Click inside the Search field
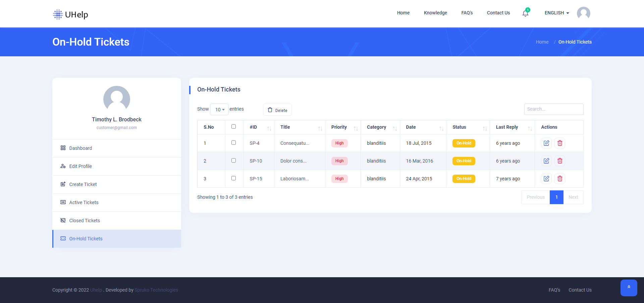Image resolution: width=644 pixels, height=303 pixels. 553,109
